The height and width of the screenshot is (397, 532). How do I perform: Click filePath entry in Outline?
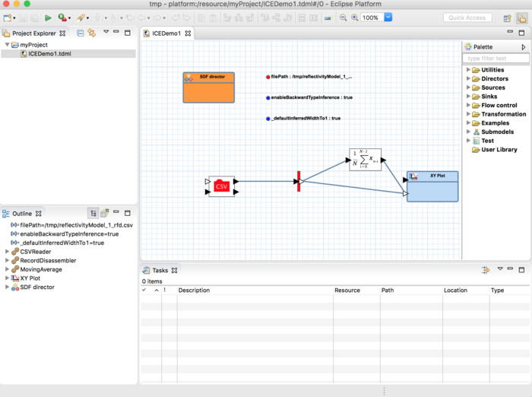coord(71,225)
